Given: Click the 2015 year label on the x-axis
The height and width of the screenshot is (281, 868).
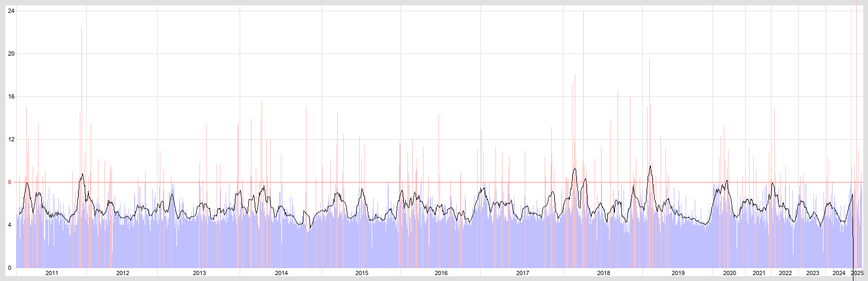Looking at the screenshot, I should (x=362, y=273).
